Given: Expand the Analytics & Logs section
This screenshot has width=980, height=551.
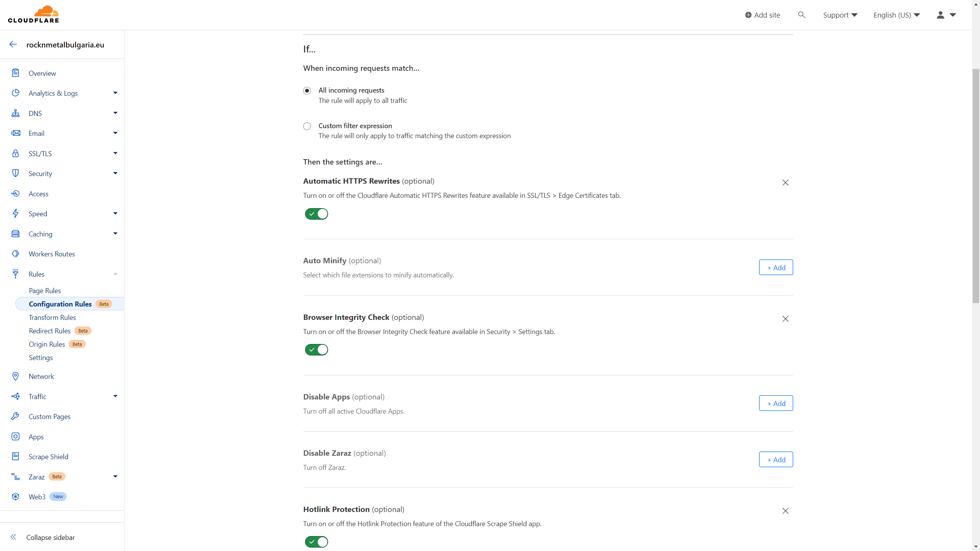Looking at the screenshot, I should (x=114, y=93).
